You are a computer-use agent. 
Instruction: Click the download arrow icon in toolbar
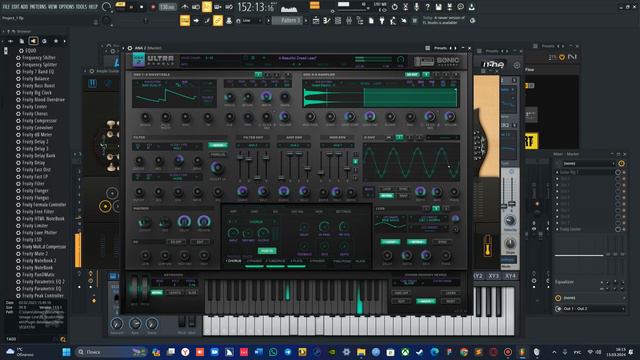point(471,7)
